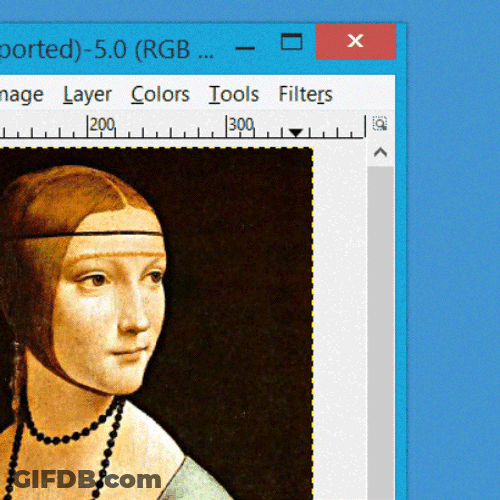Screen dimensions: 500x500
Task: Close the GIMP image window
Action: point(356,42)
